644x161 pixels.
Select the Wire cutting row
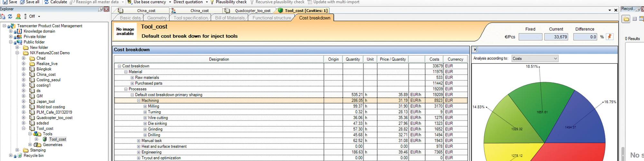[291, 118]
